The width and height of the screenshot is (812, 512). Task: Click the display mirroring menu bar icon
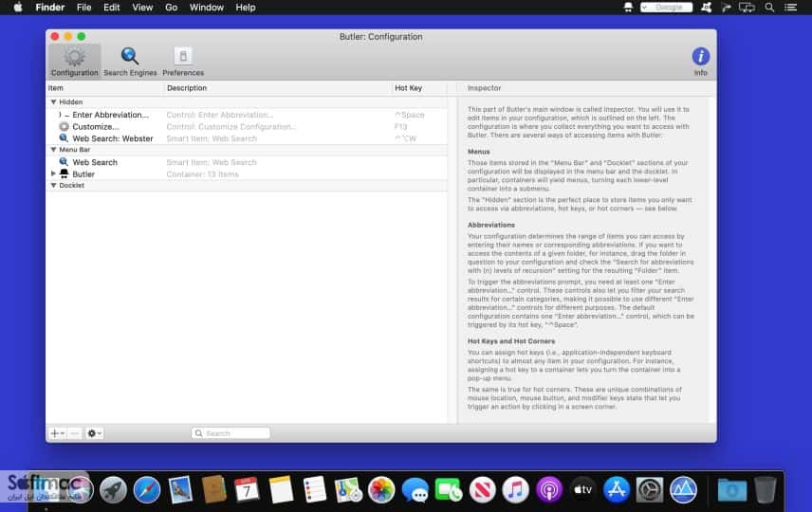(x=747, y=8)
